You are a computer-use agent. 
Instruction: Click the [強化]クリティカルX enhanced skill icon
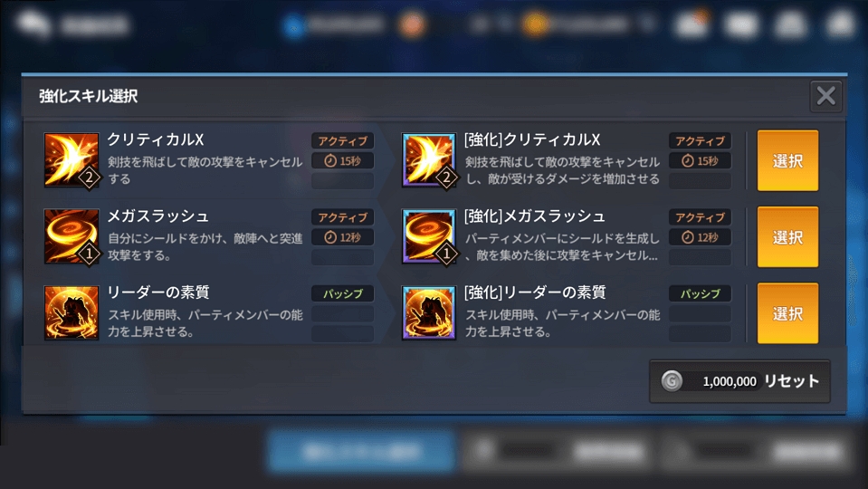click(429, 160)
